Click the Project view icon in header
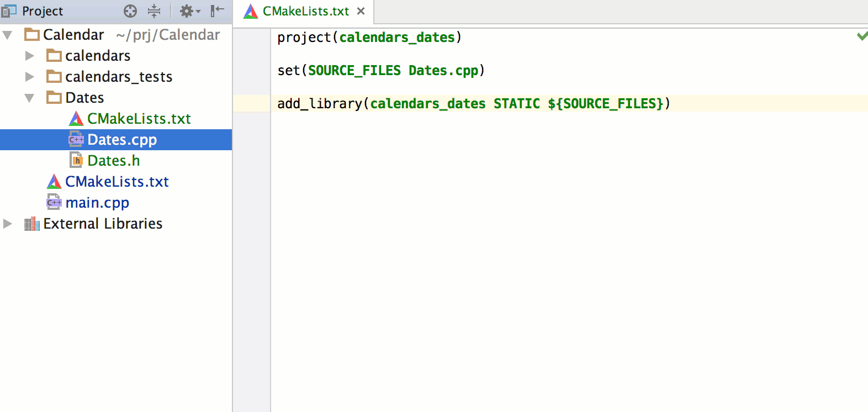The width and height of the screenshot is (868, 412). (9, 10)
